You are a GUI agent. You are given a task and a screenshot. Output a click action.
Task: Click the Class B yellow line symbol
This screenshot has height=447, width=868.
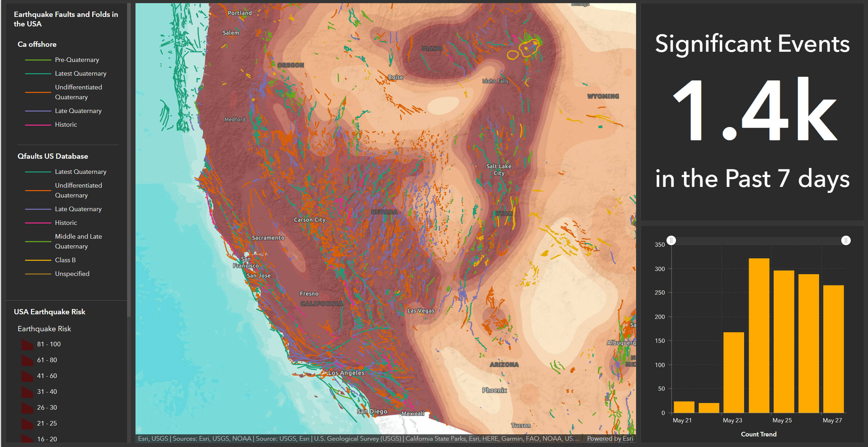38,260
